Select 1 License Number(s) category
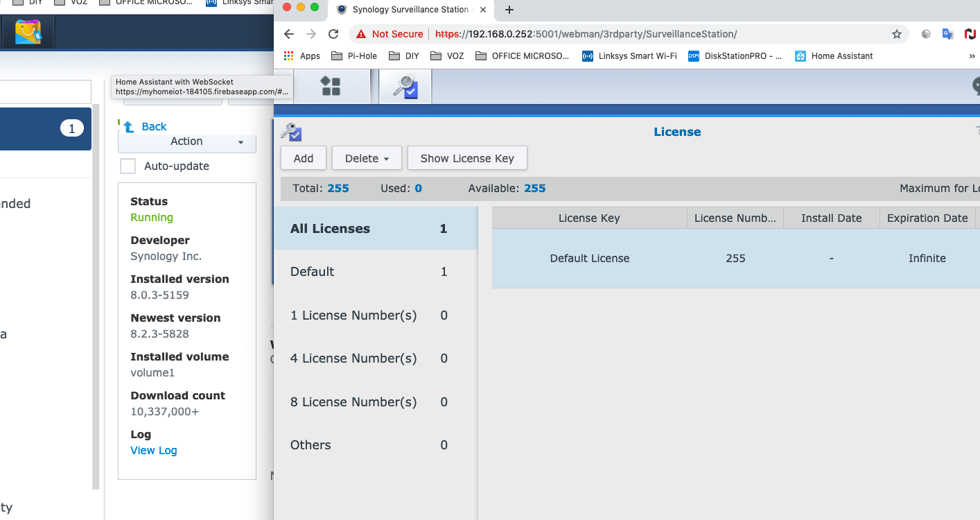 click(x=376, y=315)
